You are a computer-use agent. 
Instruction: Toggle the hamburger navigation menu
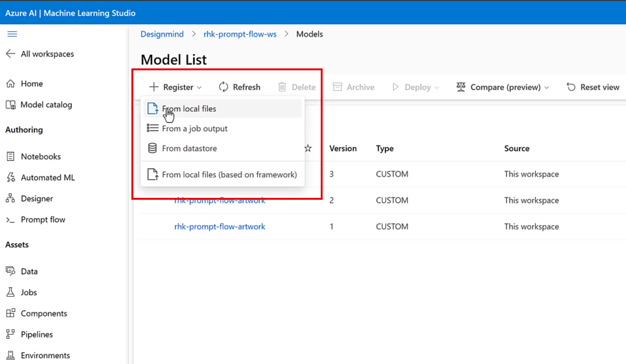tap(12, 34)
